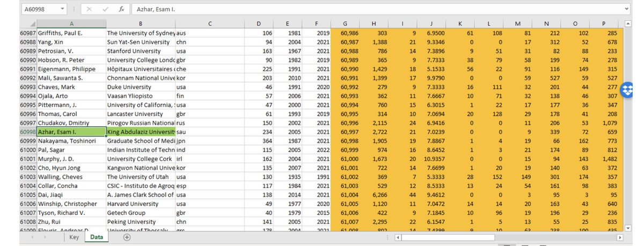Select row header 60987
This screenshot has width=644, height=246.
pyautogui.click(x=28, y=33)
